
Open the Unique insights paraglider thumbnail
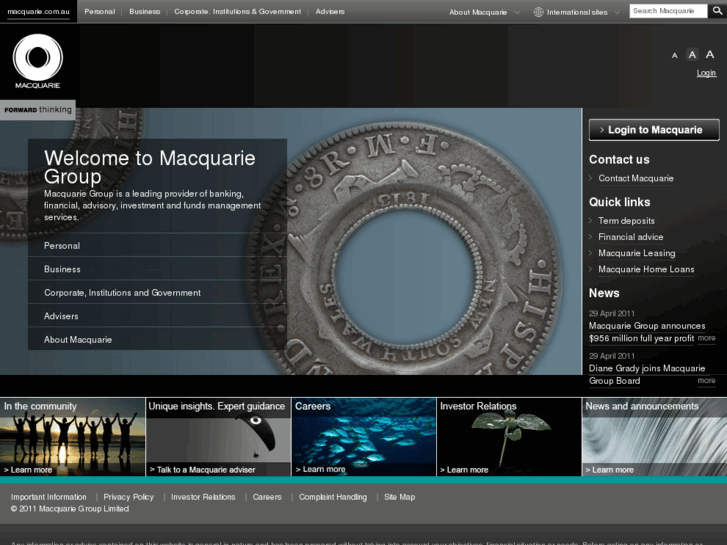coord(218,436)
